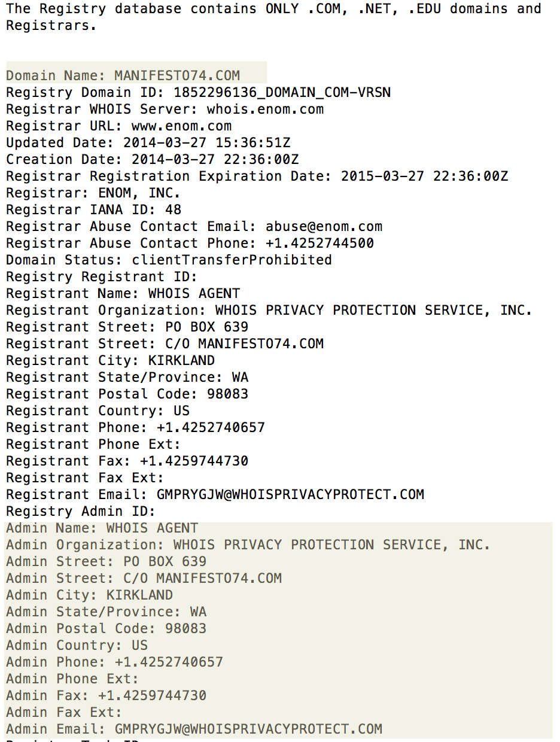This screenshot has height=742, width=560.
Task: Click the Registrant City KIRKLAND line
Action: coord(110,361)
